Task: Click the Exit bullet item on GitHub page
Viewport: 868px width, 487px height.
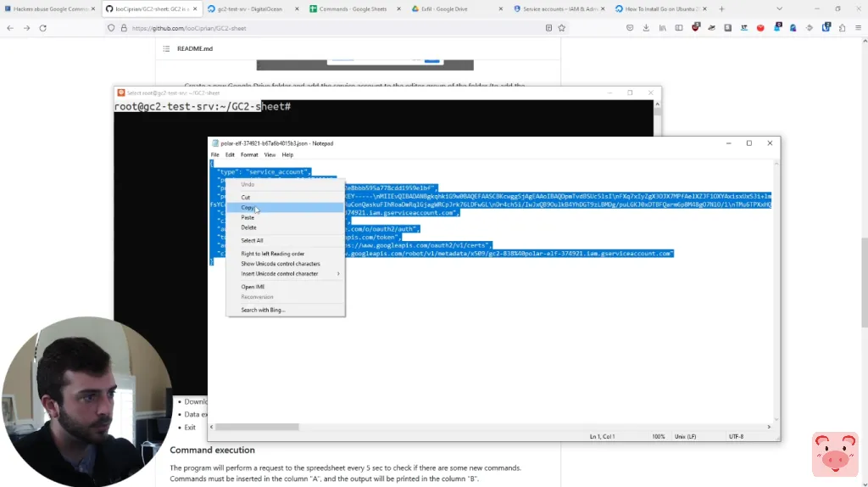Action: (190, 427)
